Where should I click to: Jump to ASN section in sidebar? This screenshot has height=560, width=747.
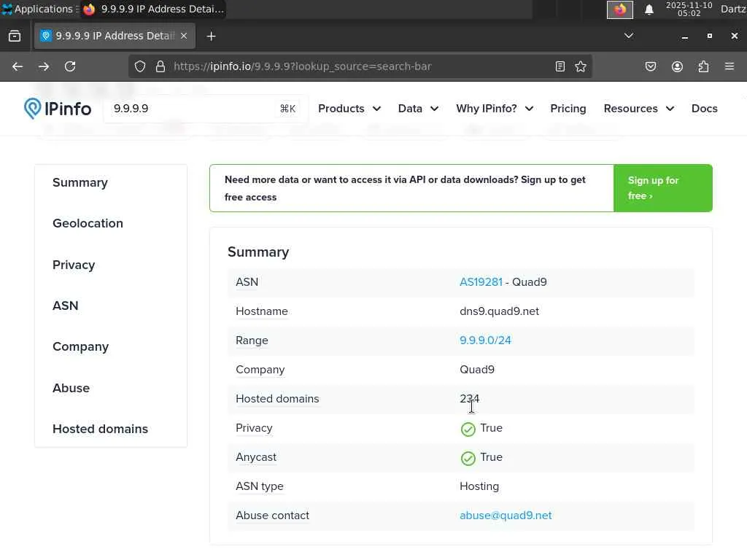(x=65, y=306)
